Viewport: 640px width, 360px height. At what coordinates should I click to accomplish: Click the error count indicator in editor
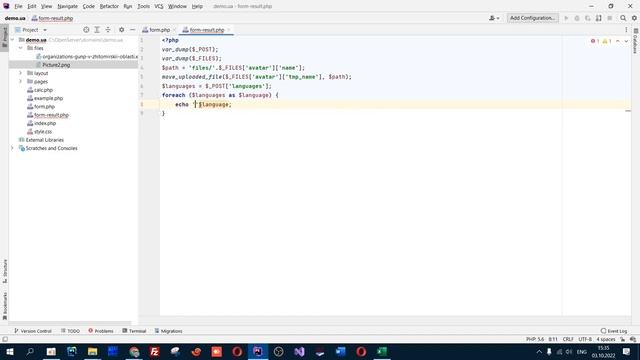click(x=595, y=41)
